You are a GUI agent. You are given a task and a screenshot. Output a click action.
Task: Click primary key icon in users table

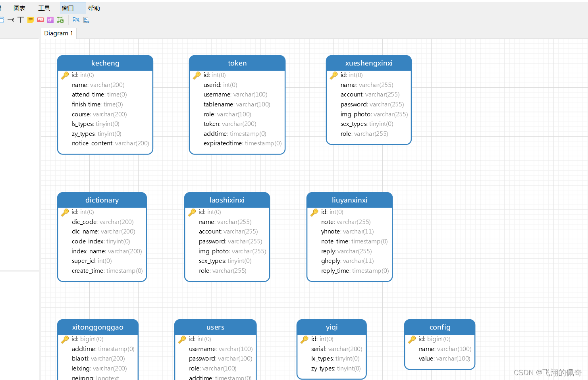[182, 339]
